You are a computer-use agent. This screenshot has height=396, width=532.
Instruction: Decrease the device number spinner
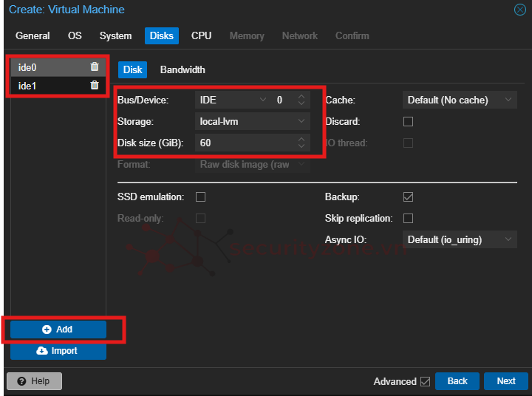301,103
